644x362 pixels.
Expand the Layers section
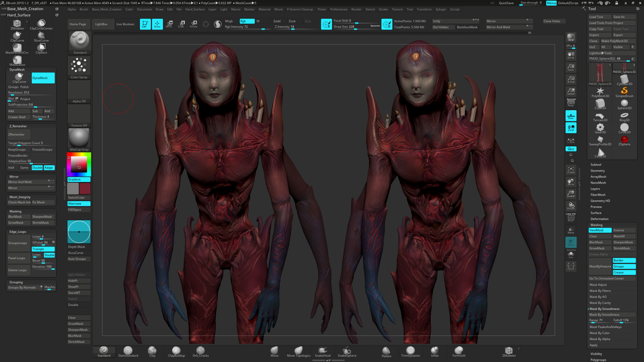[595, 189]
